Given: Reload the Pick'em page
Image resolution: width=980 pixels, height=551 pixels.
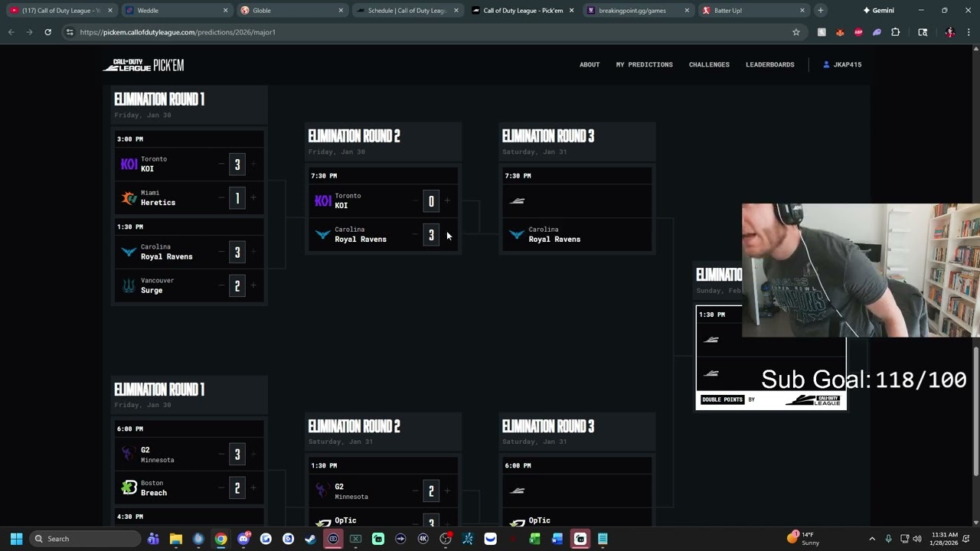Looking at the screenshot, I should tap(47, 32).
